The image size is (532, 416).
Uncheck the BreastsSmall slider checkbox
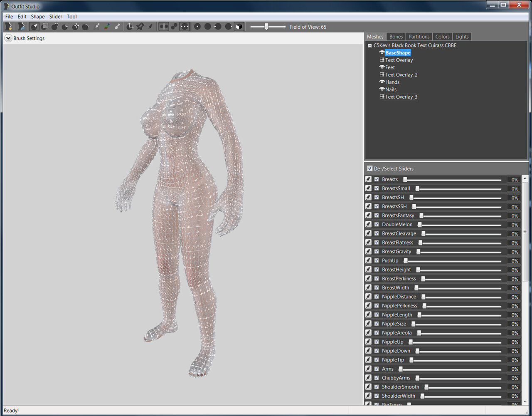[x=377, y=188]
